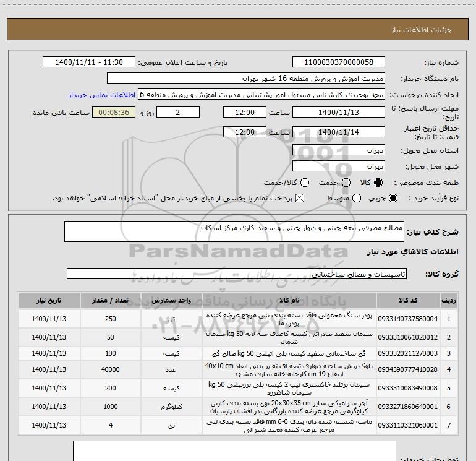Viewport: 476px width, 461px height.
Task: Click the price validity hour 12:00 field
Action: pos(245,132)
